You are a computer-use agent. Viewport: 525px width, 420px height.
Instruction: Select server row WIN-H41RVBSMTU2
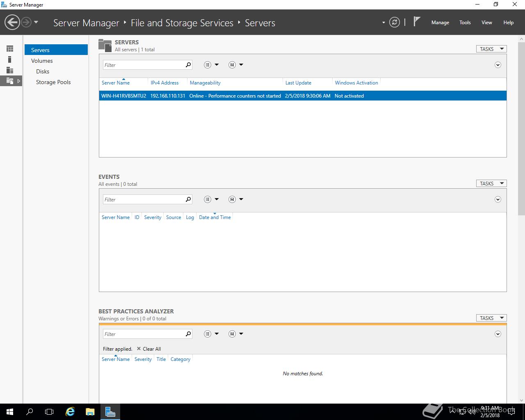click(x=303, y=96)
